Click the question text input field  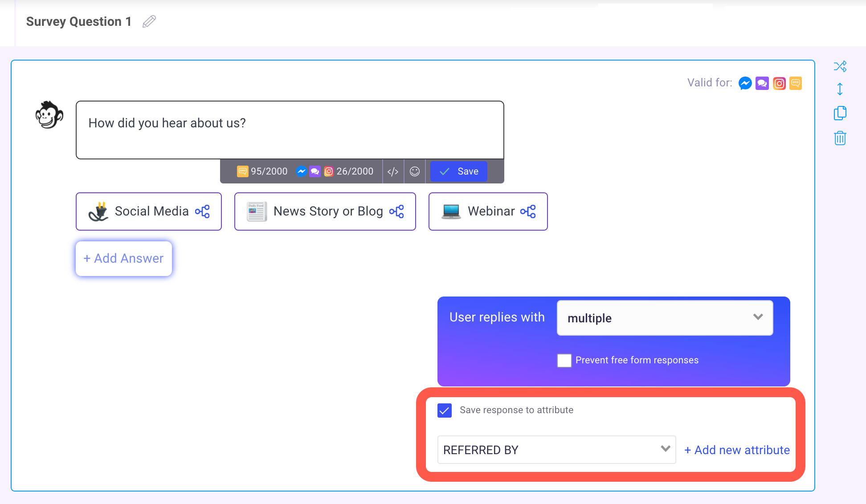tap(290, 130)
